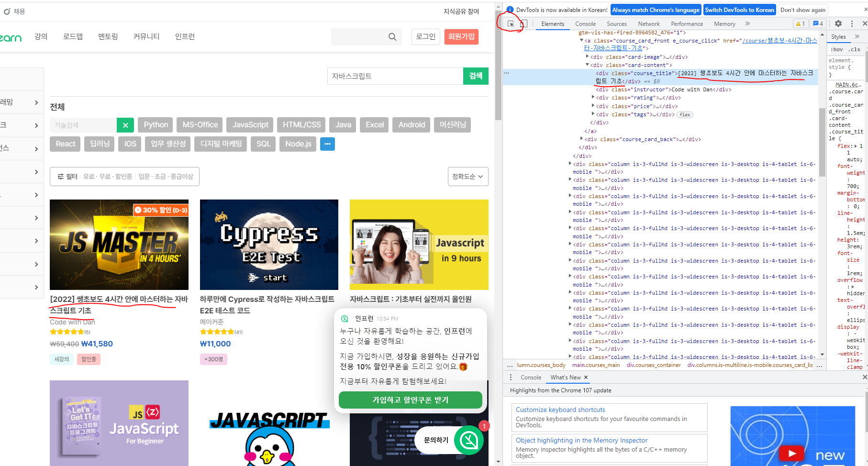Open the Network tab
The width and height of the screenshot is (868, 466).
click(649, 24)
